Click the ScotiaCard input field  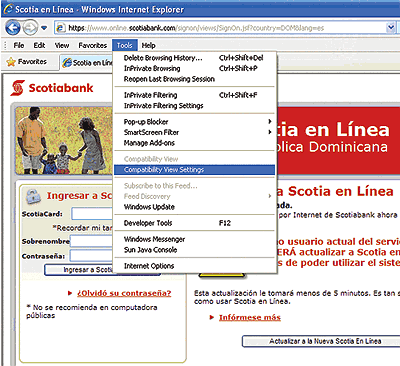click(x=92, y=214)
